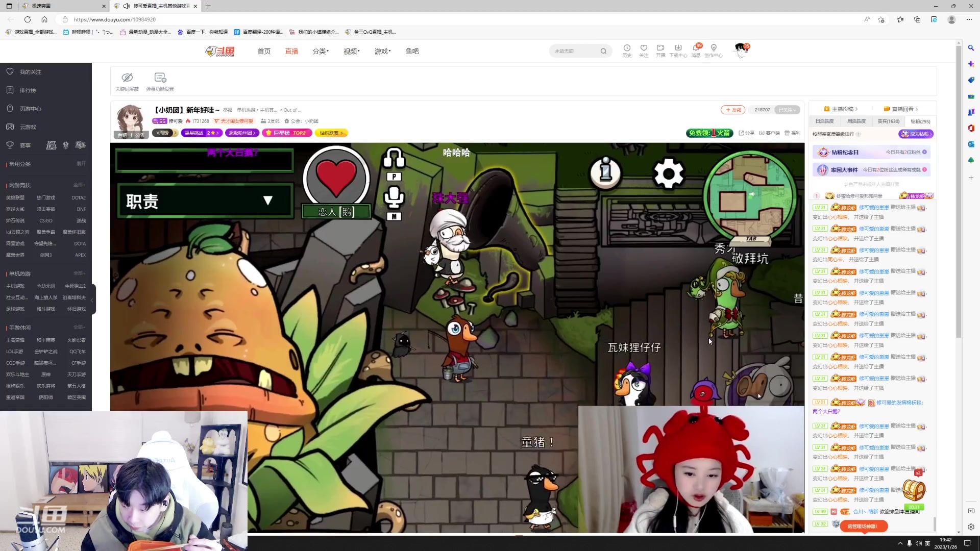Click the in-game microphone icon

(394, 197)
